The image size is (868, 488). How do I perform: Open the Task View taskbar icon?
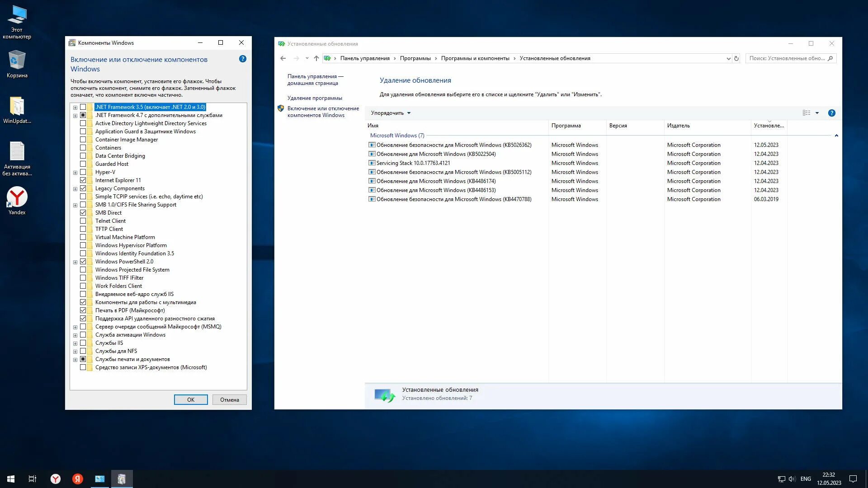(x=32, y=479)
